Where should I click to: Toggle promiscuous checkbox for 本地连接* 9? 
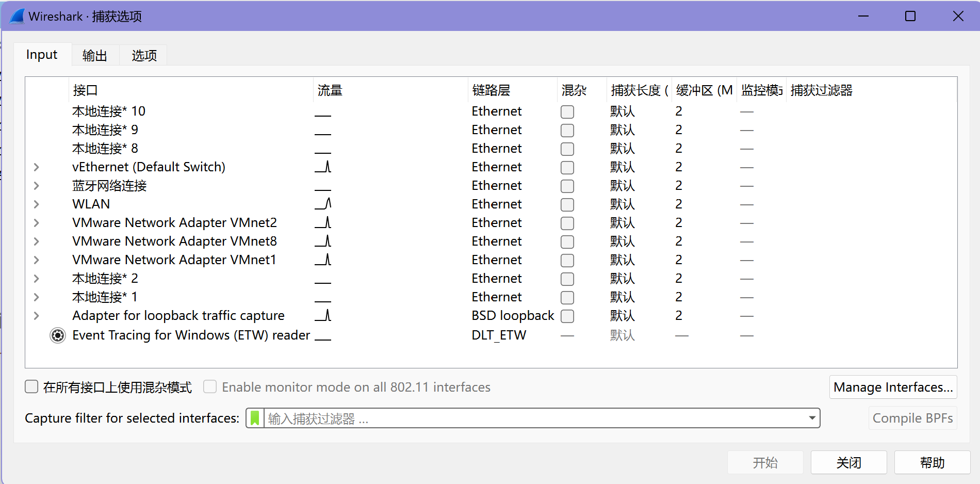(x=567, y=131)
